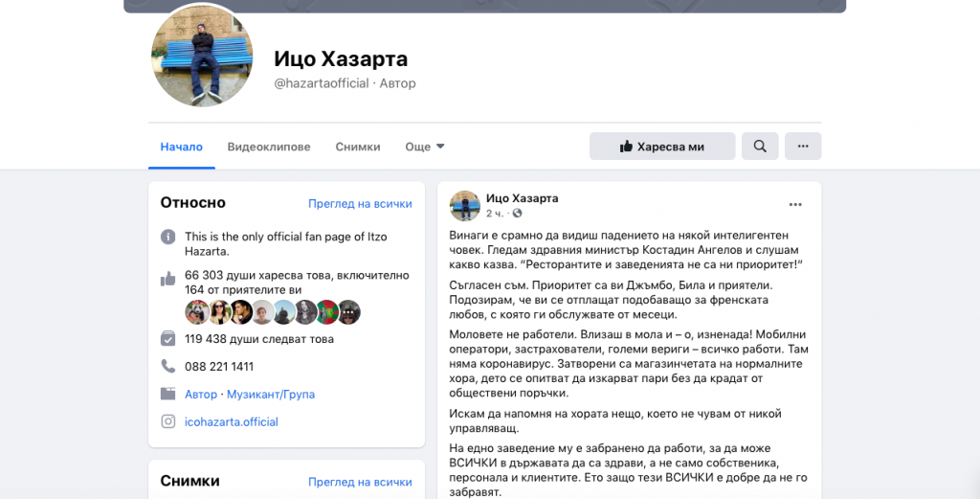Screen dimensions: 980x499
Task: Click the info icon in About section
Action: 167,237
